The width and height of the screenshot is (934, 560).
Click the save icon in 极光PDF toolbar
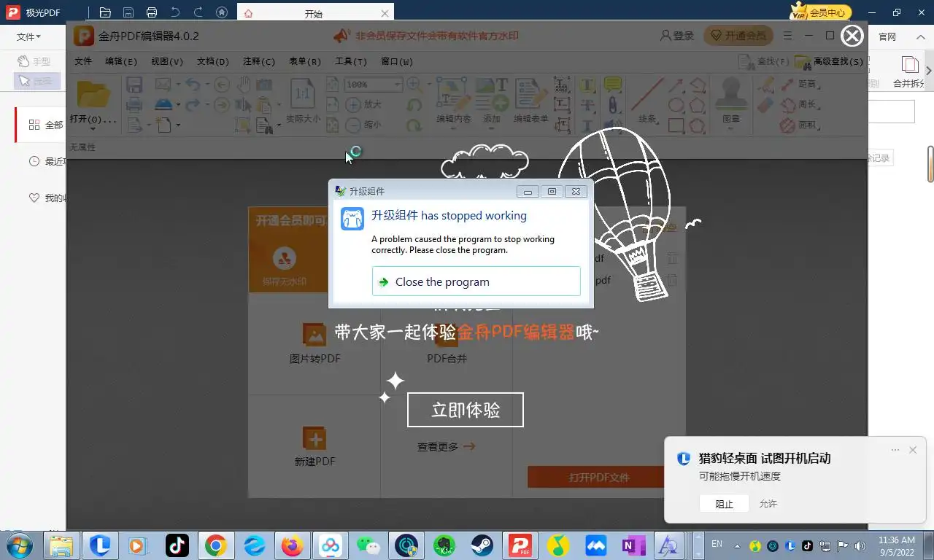tap(128, 12)
